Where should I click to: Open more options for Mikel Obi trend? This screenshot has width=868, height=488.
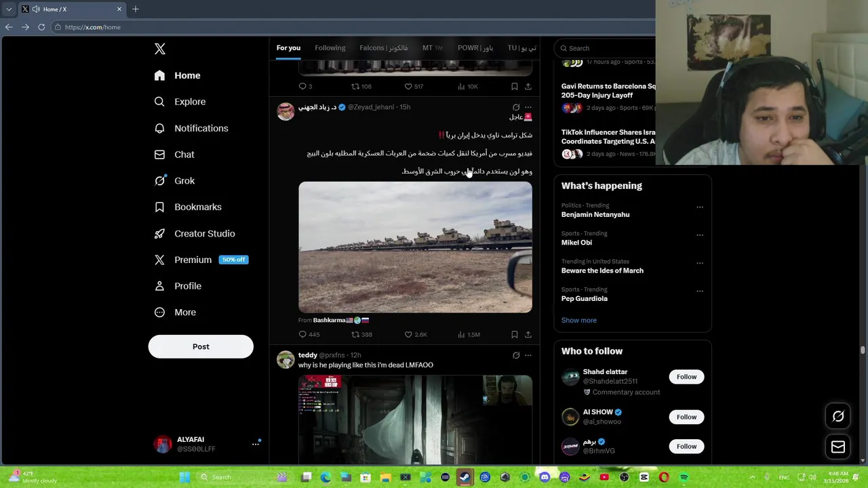tap(700, 235)
